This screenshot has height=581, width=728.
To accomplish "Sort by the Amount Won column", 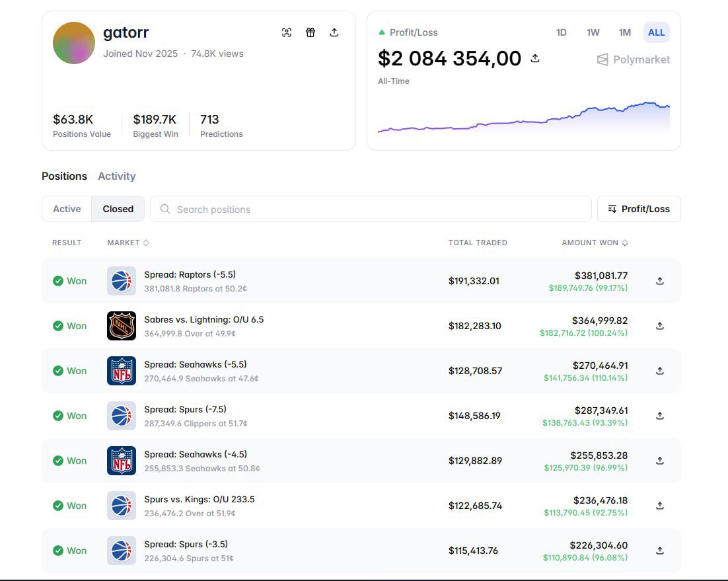I will click(595, 243).
